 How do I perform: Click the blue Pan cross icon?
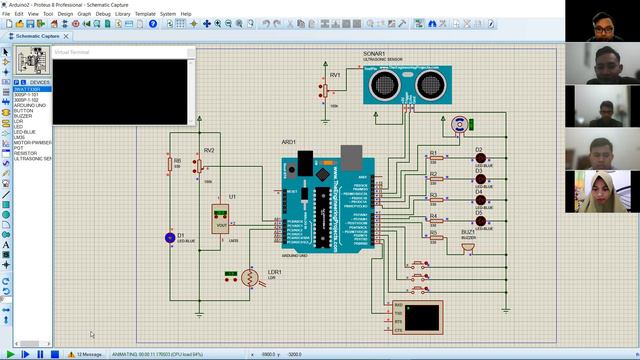coord(207,24)
